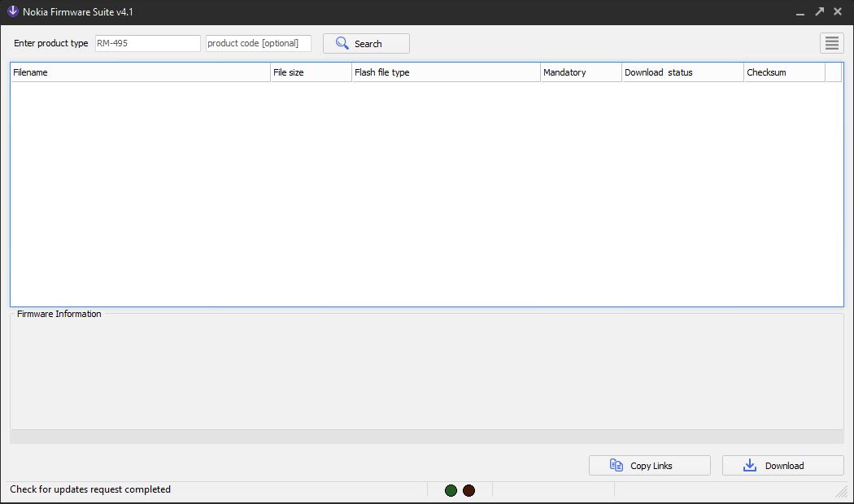Open the hamburger menu icon
Viewport: 854px width, 504px height.
[x=832, y=43]
